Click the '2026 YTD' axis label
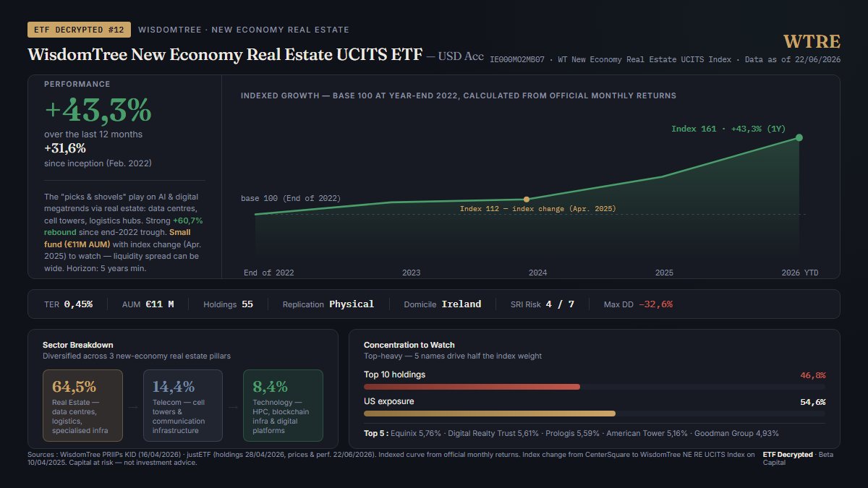This screenshot has height=488, width=868. point(800,273)
